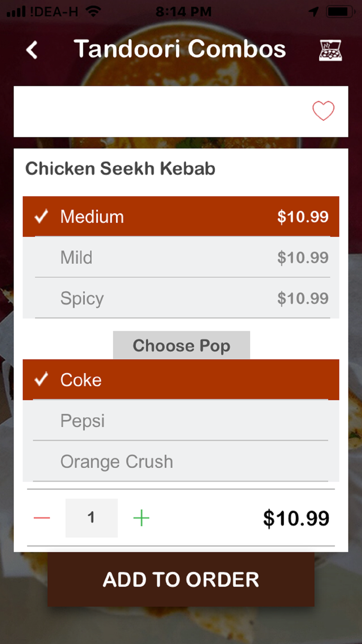Tap the battery icon in status bar

pyautogui.click(x=339, y=12)
